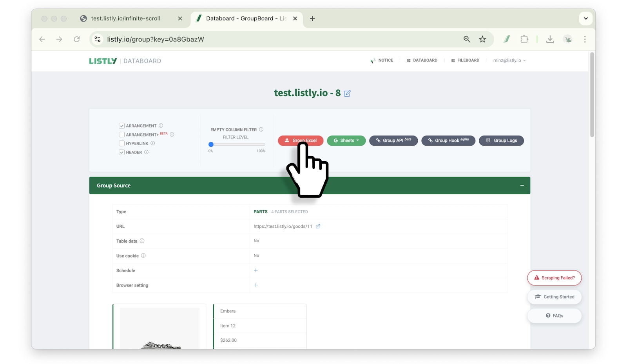Open the Sheets dropdown button
Image resolution: width=627 pixels, height=364 pixels.
click(x=346, y=141)
